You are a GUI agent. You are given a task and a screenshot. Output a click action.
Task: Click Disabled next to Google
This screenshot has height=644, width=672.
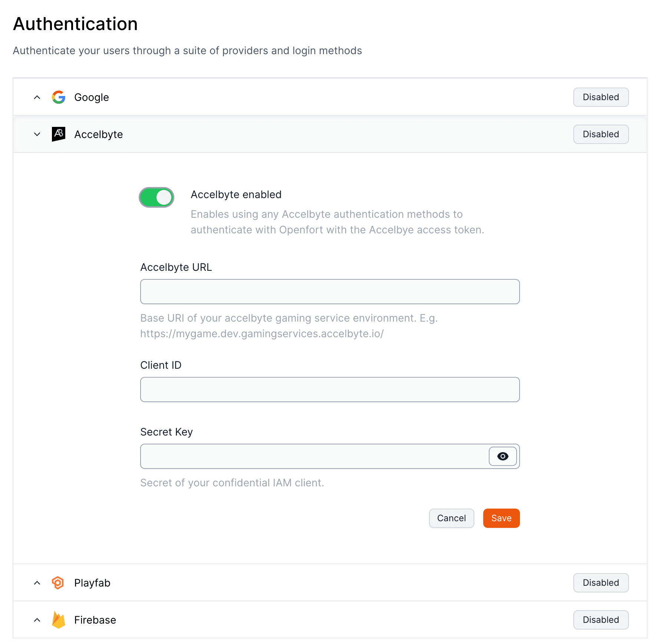(600, 97)
